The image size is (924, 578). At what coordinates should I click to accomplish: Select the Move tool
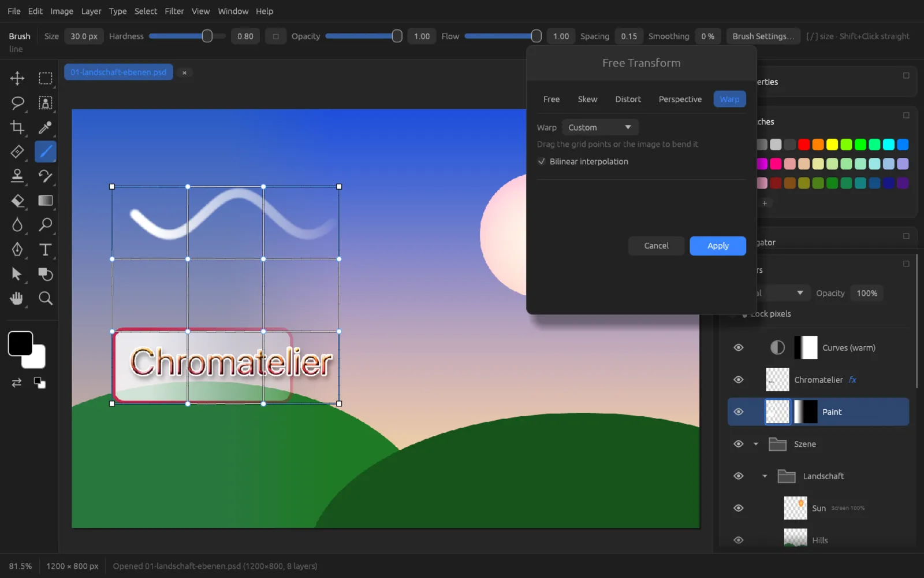point(17,78)
